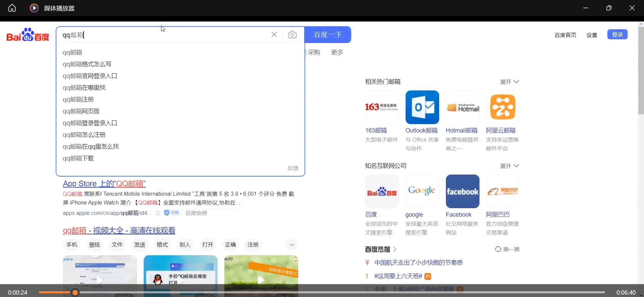The image size is (644, 297).
Task: Click the Baidu logo
Action: 28,35
